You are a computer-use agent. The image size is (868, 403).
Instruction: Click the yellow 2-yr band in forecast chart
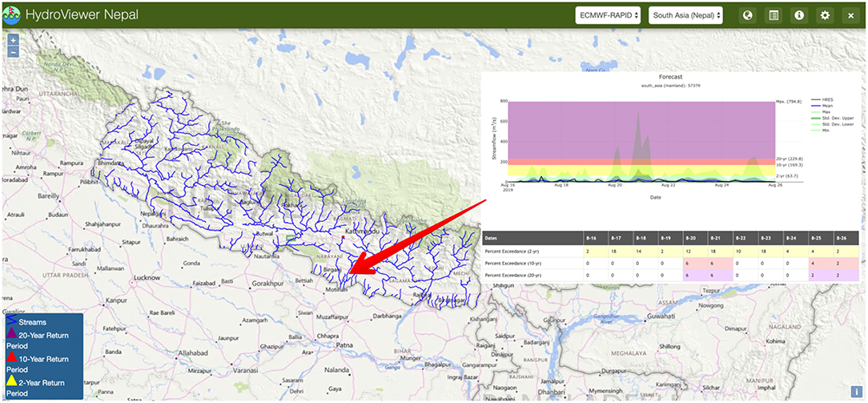(641, 170)
